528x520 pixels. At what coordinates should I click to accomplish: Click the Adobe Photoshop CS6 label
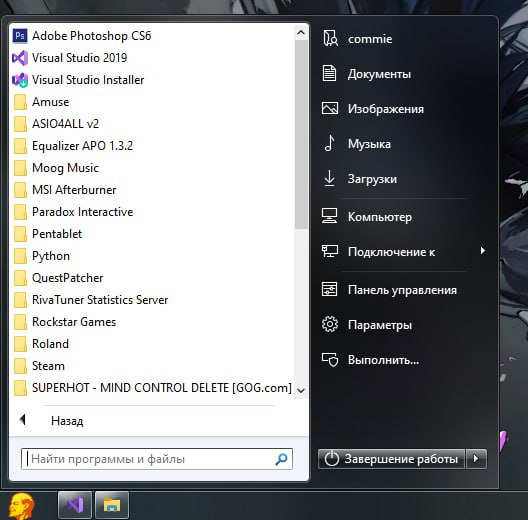[x=92, y=36]
